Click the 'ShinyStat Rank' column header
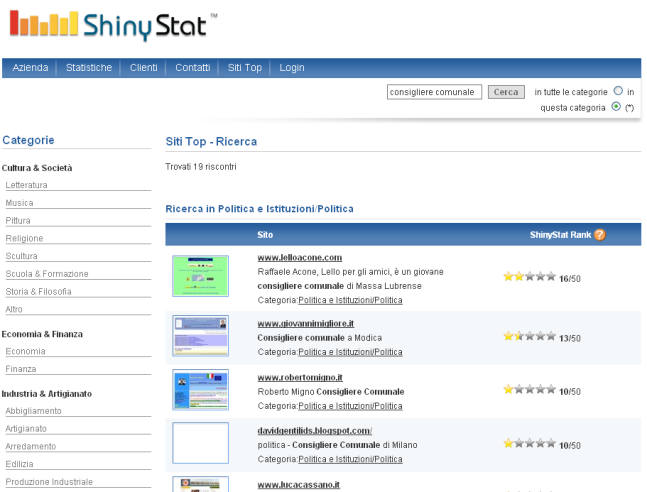This screenshot has height=492, width=647. [x=560, y=235]
